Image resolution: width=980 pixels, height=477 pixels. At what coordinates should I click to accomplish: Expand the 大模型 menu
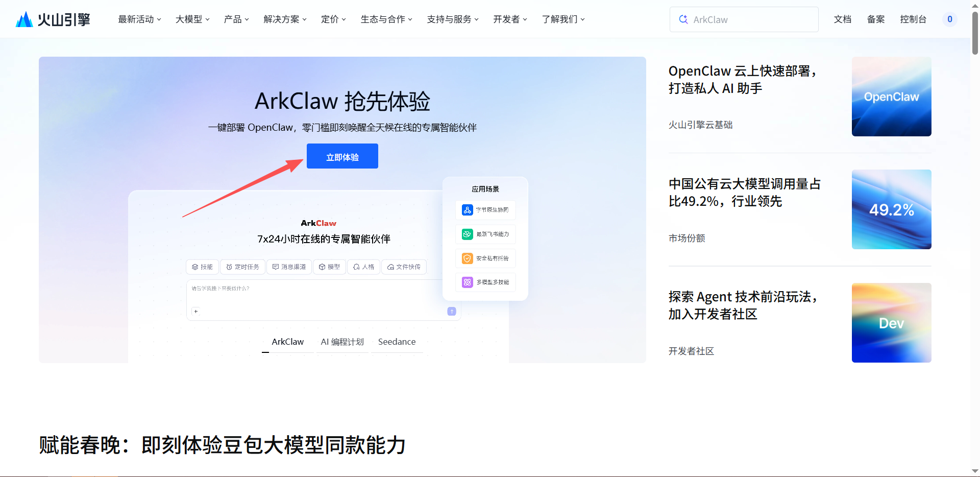click(x=192, y=19)
